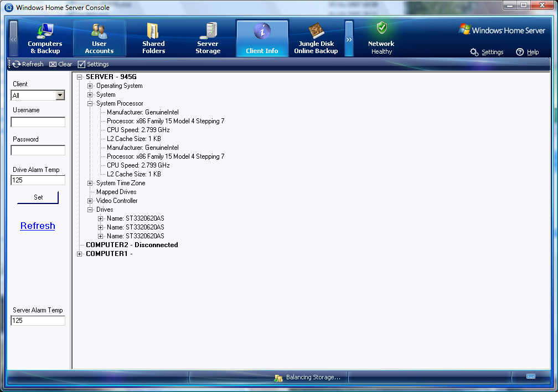558x392 pixels.
Task: Select the Client Info tab
Action: 262,38
